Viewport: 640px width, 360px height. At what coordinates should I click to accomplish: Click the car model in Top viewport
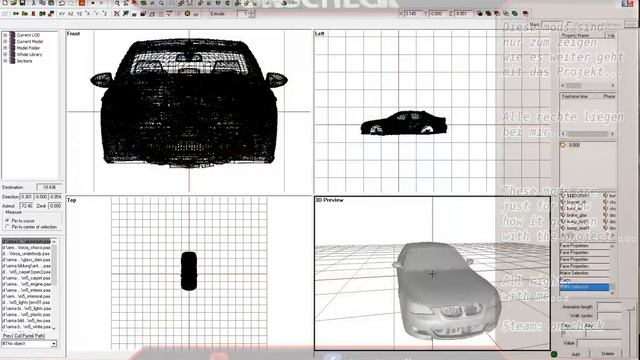click(189, 271)
